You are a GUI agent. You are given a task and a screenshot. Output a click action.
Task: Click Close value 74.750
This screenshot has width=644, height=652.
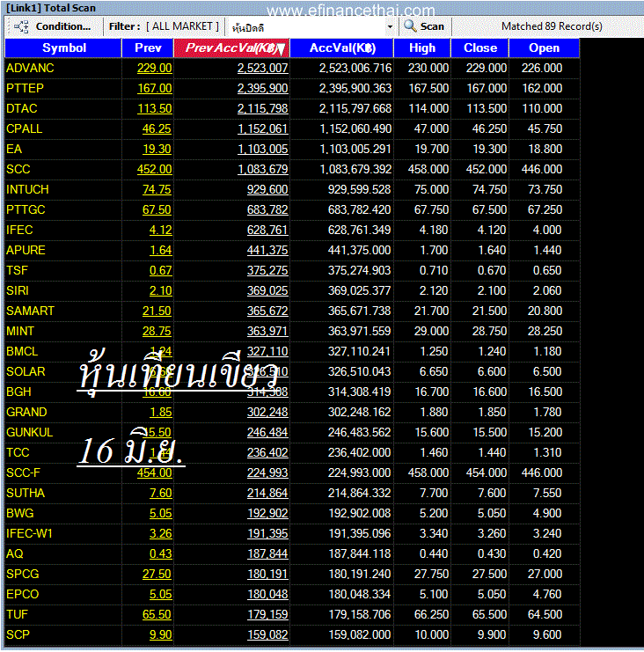click(489, 189)
